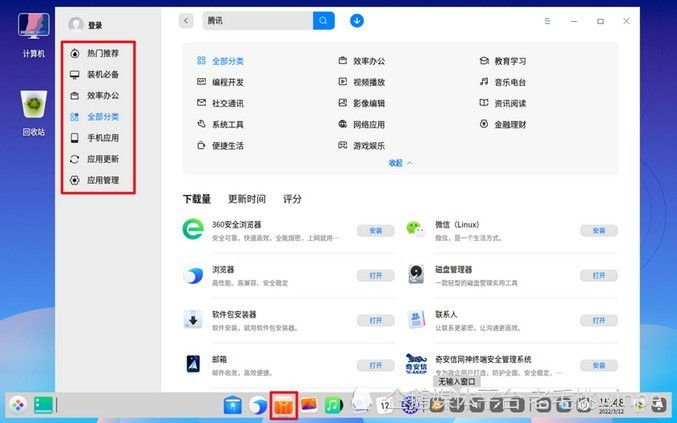677x423 pixels.
Task: Install 微信 (Linux) with its 安装 button
Action: (599, 231)
